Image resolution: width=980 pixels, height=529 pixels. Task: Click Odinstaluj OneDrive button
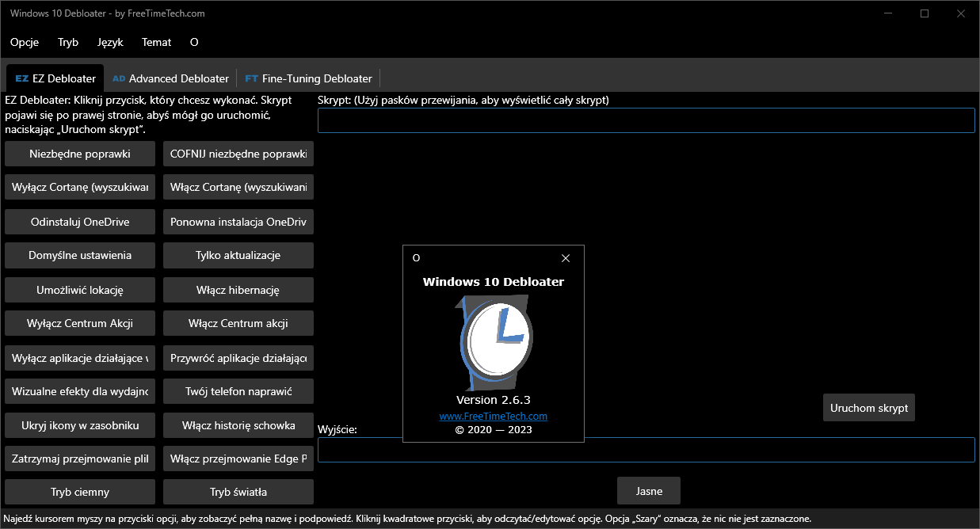(x=80, y=222)
